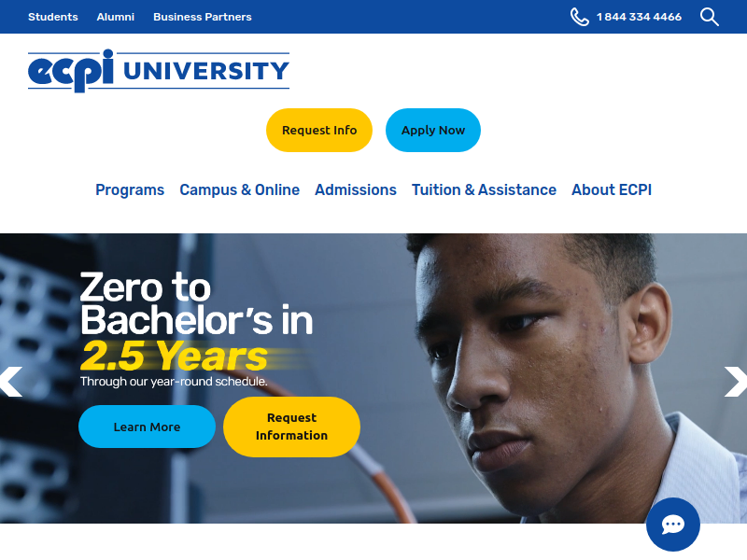Open the Business Partners link
The width and height of the screenshot is (747, 560).
203,17
